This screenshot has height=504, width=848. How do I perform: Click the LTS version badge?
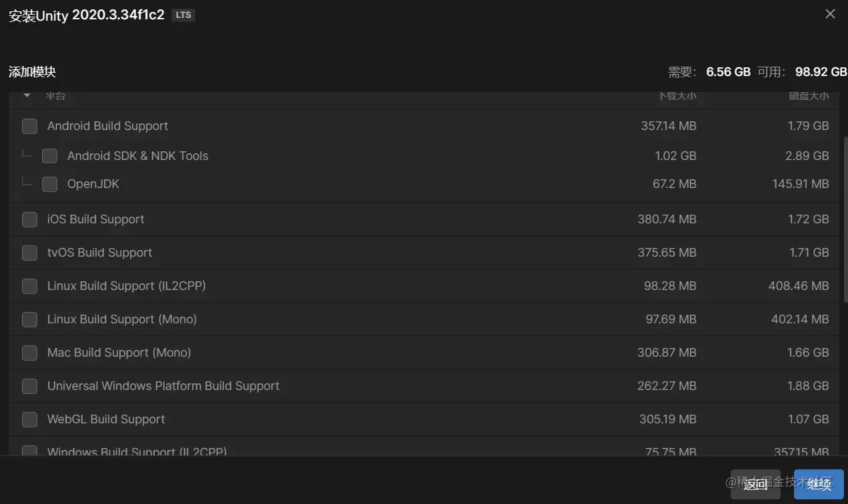(x=183, y=15)
